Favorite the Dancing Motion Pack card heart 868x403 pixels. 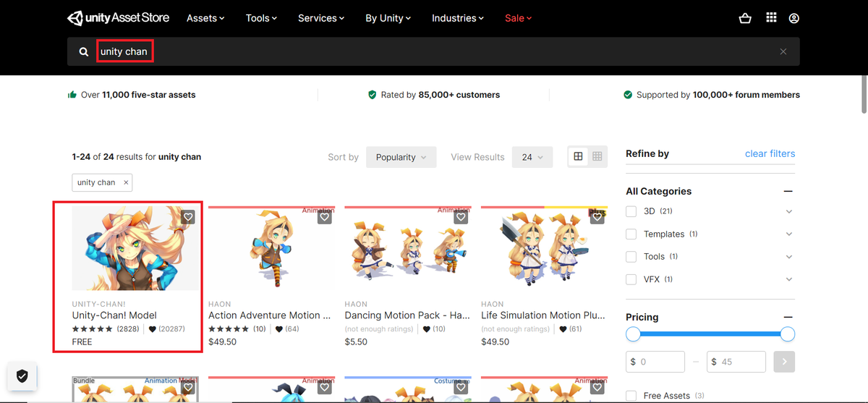click(x=460, y=217)
